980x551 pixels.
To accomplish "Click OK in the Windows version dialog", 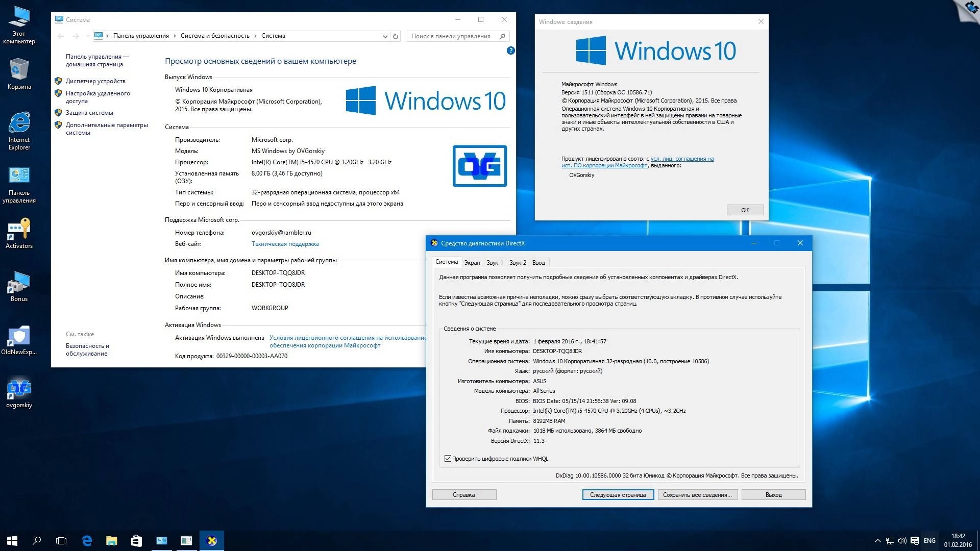I will point(745,210).
